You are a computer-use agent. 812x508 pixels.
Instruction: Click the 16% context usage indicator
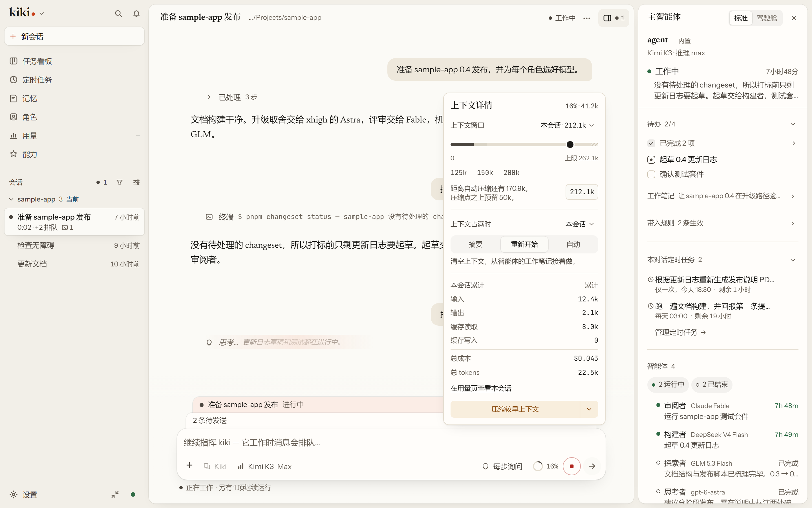click(x=546, y=466)
